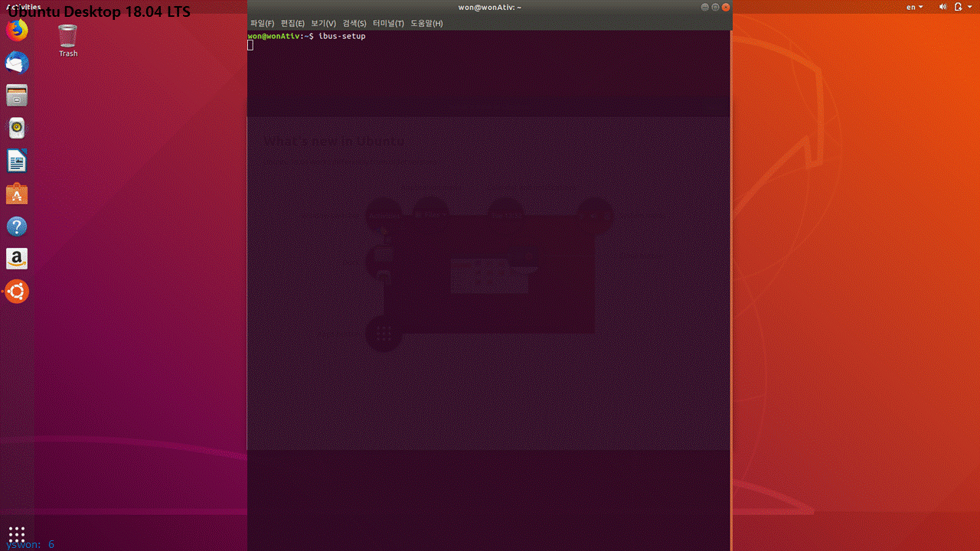Launch Firefox from the dock
980x551 pixels.
17,30
